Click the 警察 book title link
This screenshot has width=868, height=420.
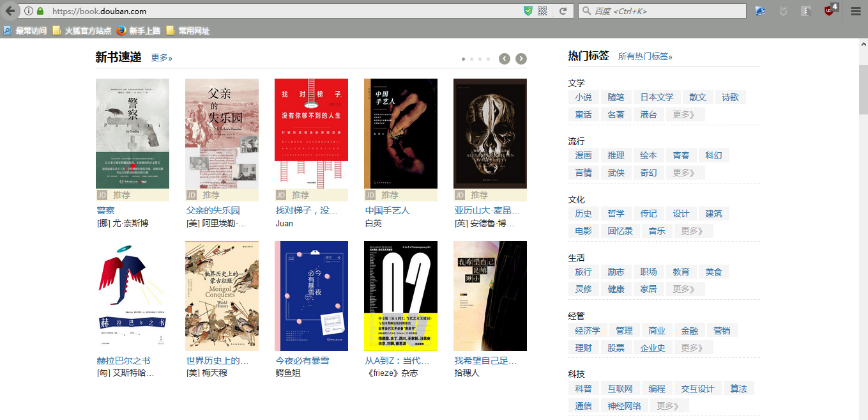[106, 210]
